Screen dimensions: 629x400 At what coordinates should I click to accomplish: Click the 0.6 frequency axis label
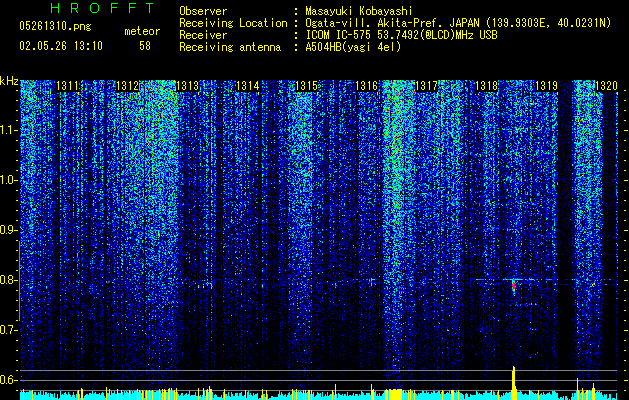tap(9, 380)
